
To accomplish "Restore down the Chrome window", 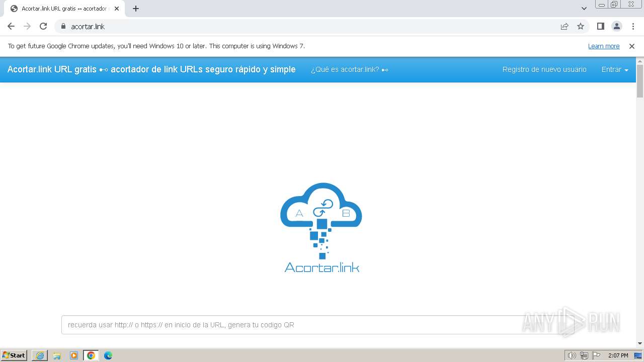I will [x=614, y=4].
